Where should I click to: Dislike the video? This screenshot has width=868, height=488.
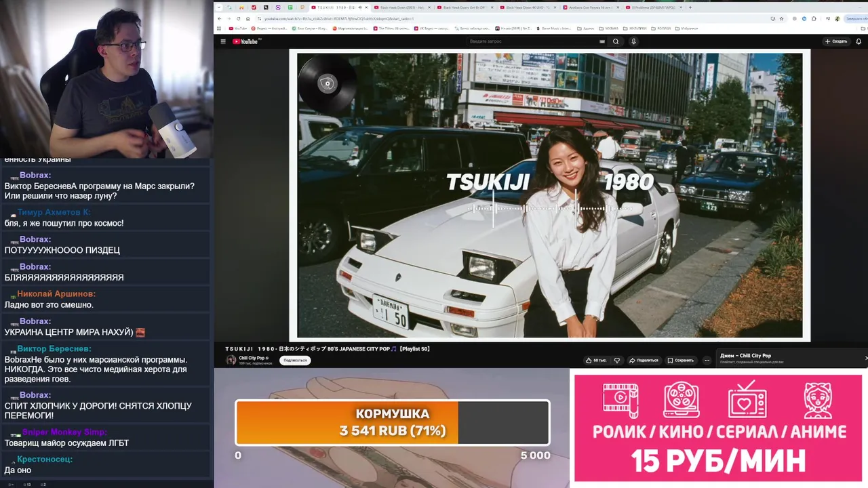pos(617,360)
